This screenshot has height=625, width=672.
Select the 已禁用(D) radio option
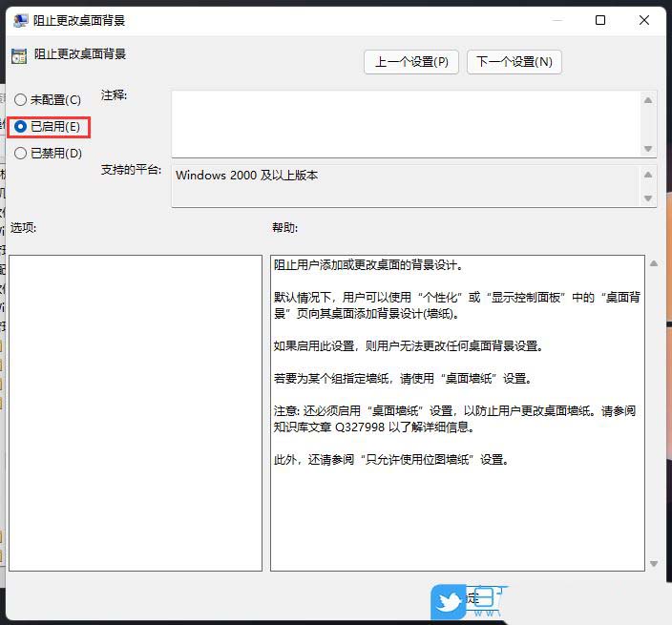pos(21,153)
